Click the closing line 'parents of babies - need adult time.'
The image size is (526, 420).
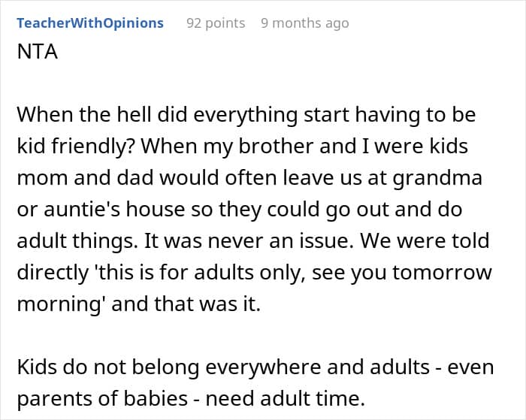pos(191,399)
